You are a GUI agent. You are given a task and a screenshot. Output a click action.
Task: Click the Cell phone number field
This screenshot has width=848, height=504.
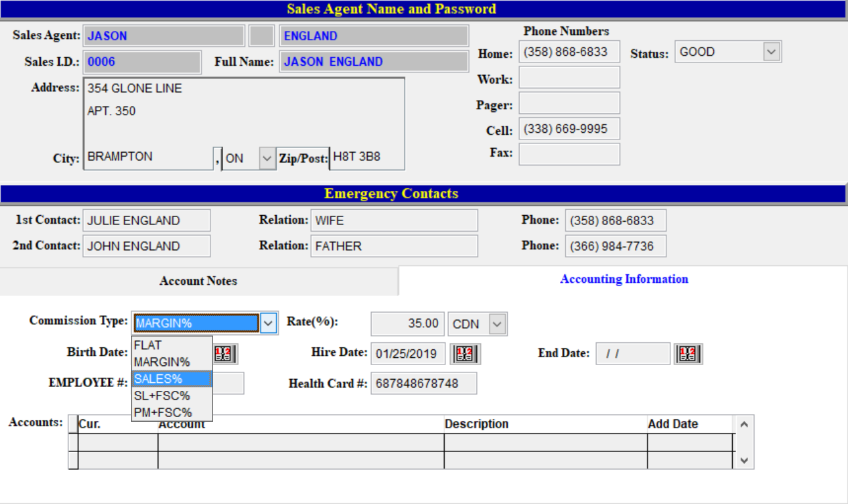pos(569,129)
